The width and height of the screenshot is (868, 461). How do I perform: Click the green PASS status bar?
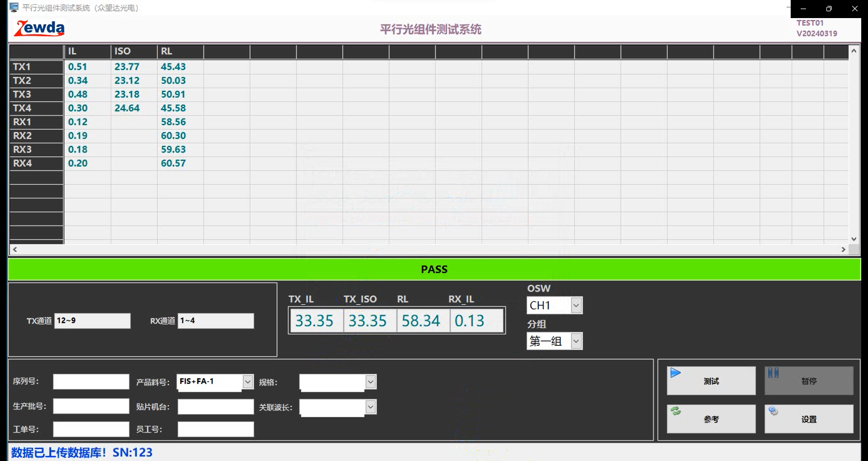[x=434, y=269]
